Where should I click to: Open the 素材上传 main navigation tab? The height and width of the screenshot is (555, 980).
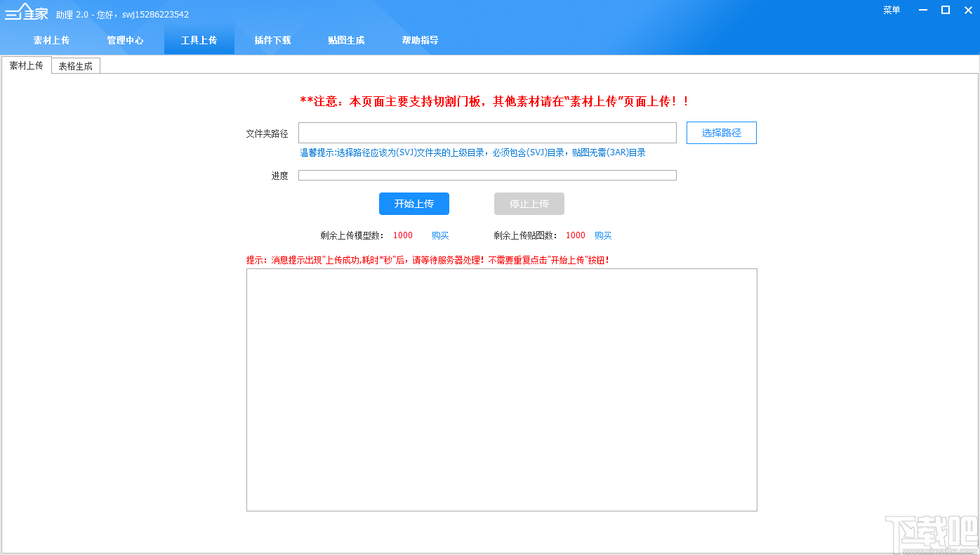pos(52,40)
